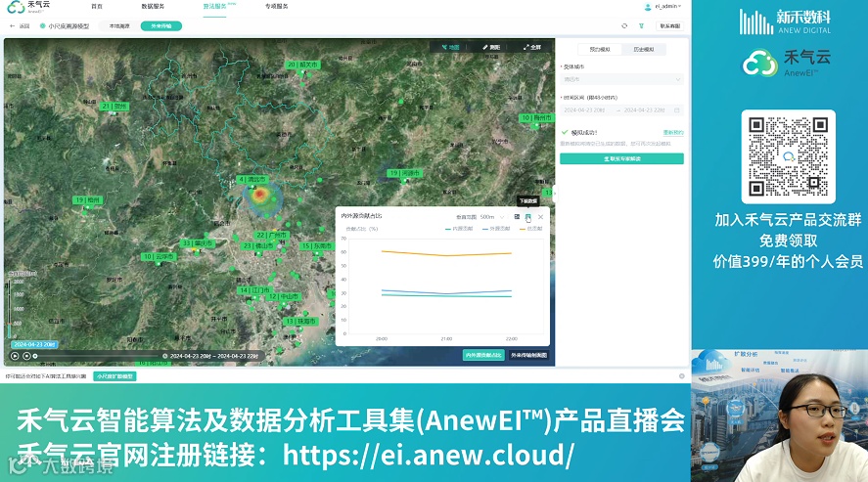Screen dimensions: 868x482
Task: Select the 12 | 中山市 map marker
Action: pos(284,297)
